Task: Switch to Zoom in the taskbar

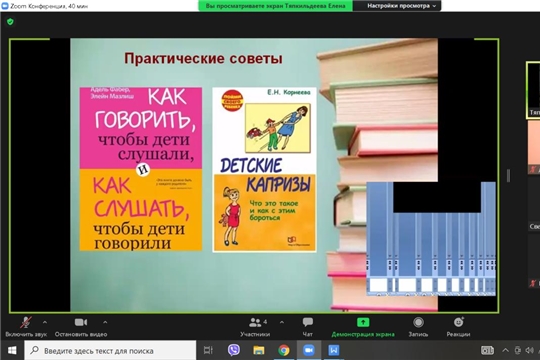Action: (309, 350)
